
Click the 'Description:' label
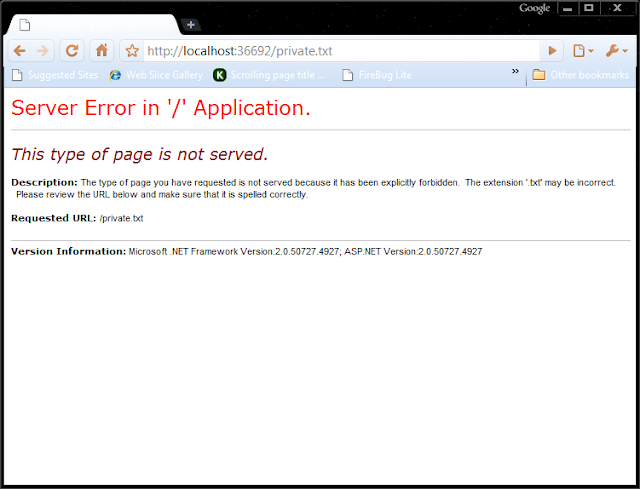[x=44, y=182]
